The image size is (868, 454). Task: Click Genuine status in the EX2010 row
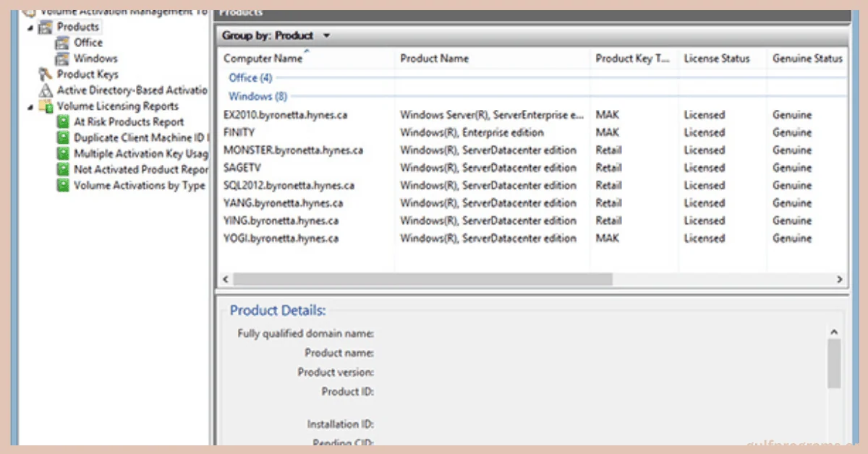tap(792, 115)
